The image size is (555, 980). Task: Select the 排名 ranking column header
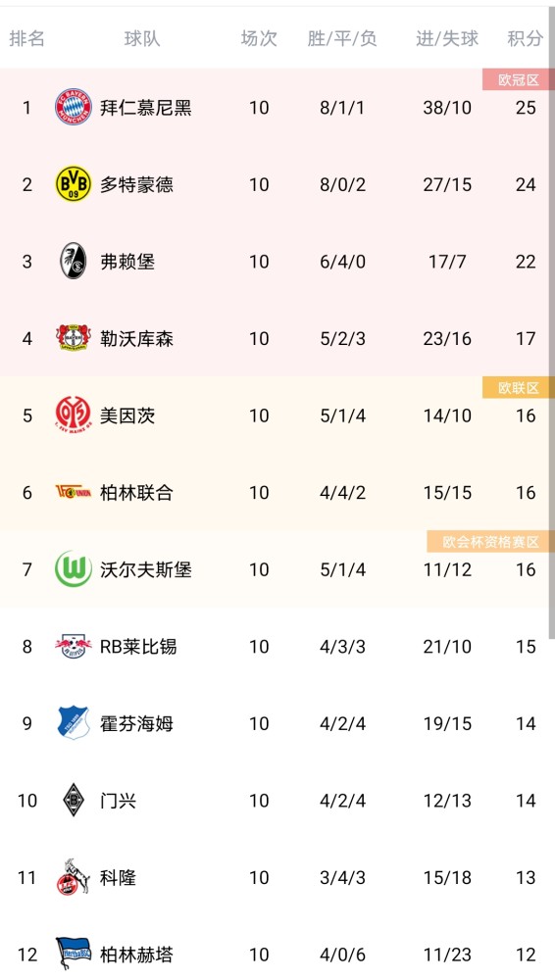coord(26,39)
